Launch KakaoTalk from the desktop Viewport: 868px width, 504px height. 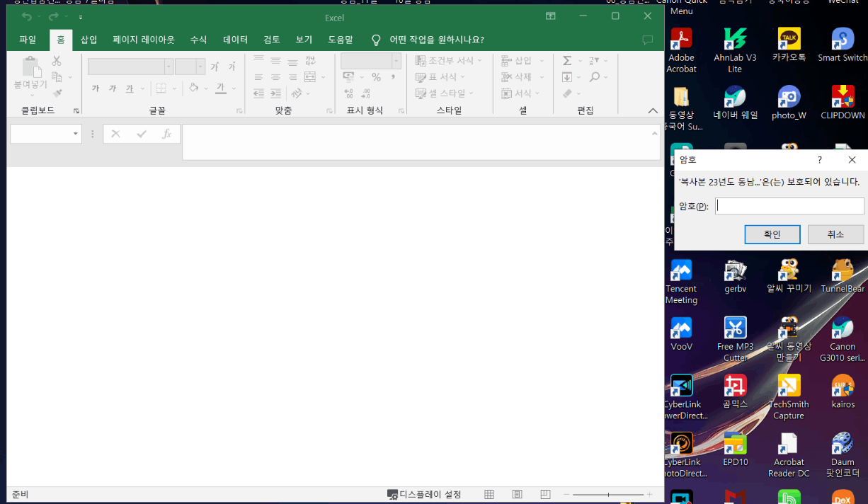pyautogui.click(x=789, y=39)
